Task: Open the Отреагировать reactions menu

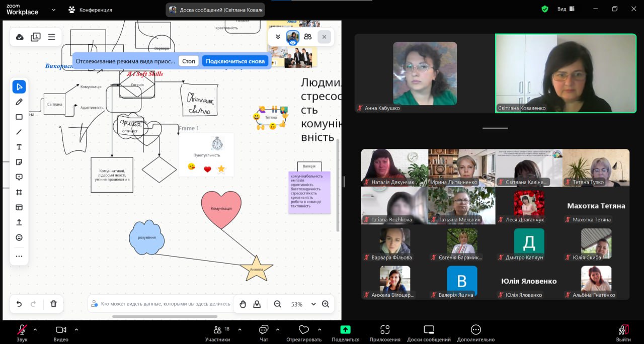Action: [x=303, y=332]
